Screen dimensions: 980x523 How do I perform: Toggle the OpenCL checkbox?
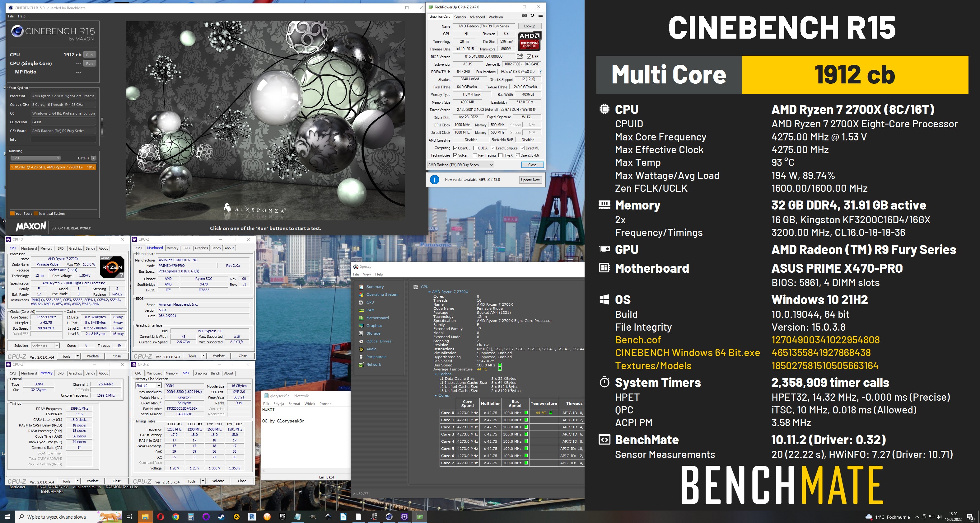(455, 148)
